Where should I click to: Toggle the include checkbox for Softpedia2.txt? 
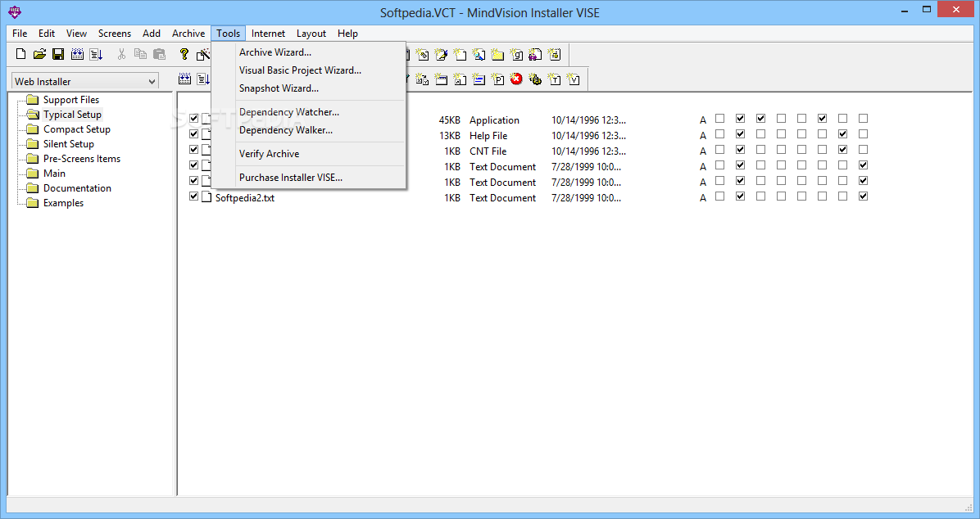point(193,196)
